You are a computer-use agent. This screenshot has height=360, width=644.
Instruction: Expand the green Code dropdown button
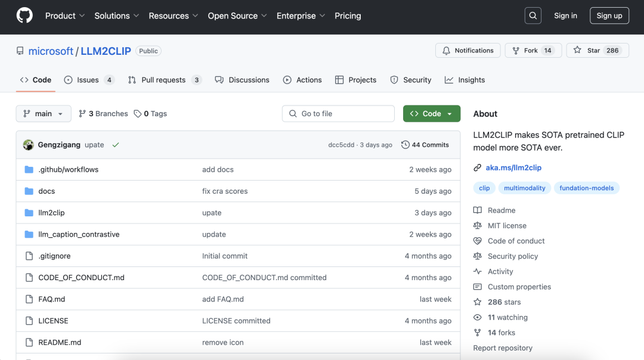(x=432, y=114)
